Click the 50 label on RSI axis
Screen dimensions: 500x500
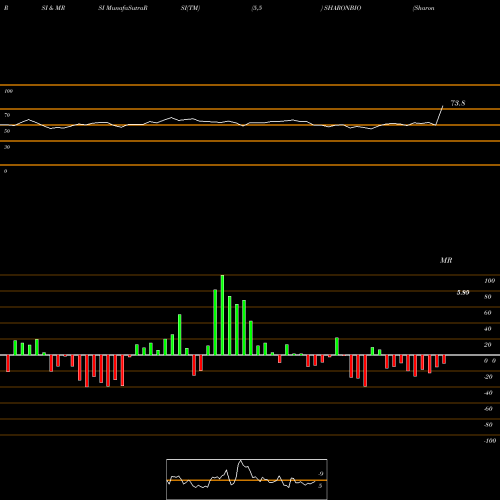(7, 131)
